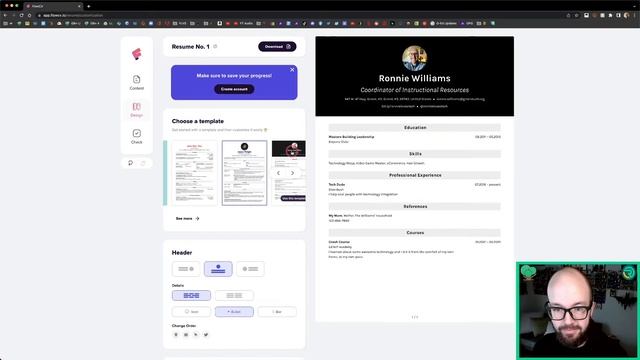
Task: Open a new browser tab with the plus
Action: pyautogui.click(x=89, y=6)
